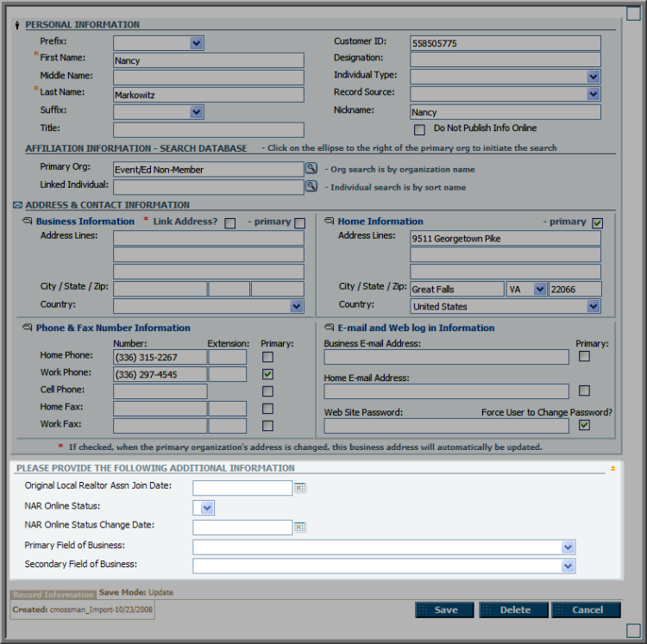Open calendar for Original Local Realtor Join Date
Viewport: 647px width, 644px height.
click(300, 488)
